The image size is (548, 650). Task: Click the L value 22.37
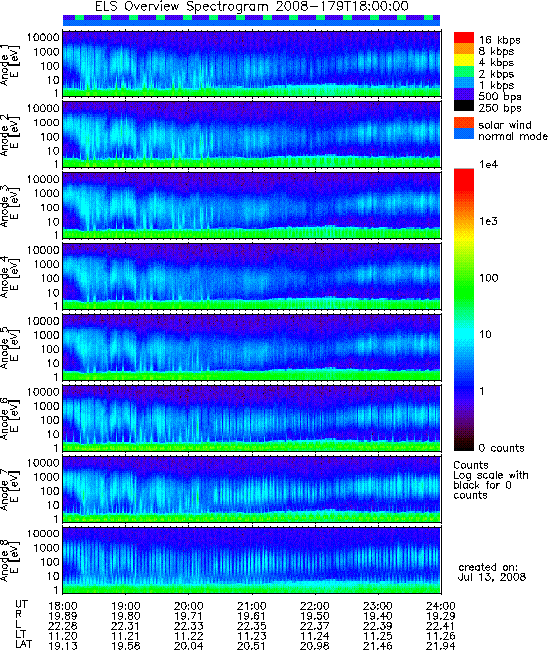pos(315,626)
